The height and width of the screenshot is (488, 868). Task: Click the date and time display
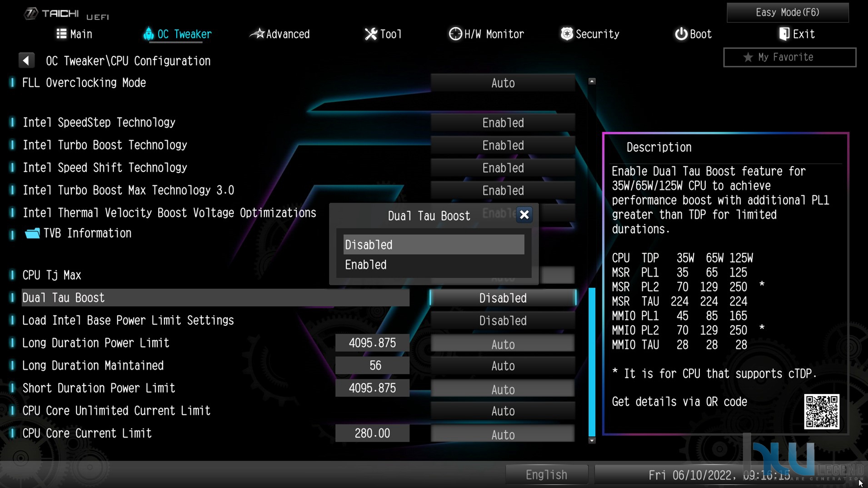pos(719,475)
